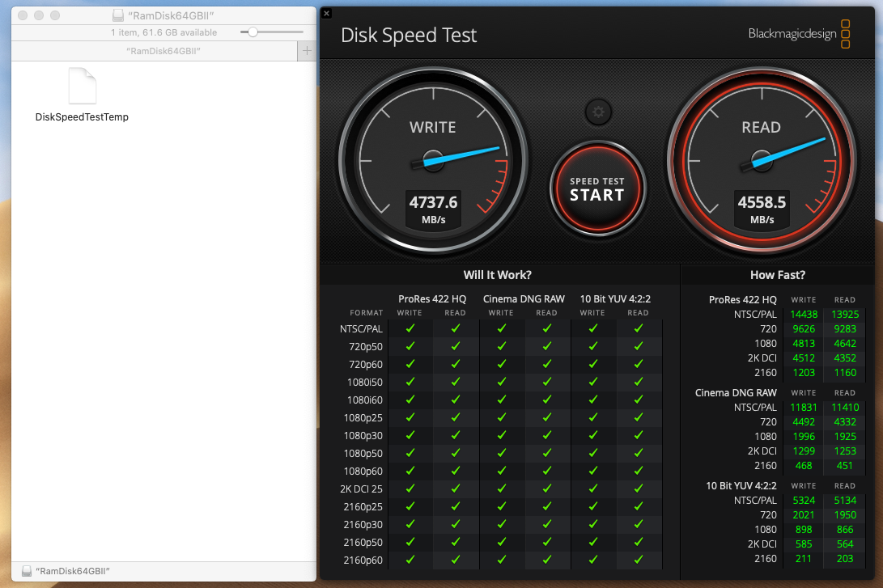This screenshot has height=588, width=883.
Task: Click Cinema DNG RAW write checkmark for 1080i50
Action: coord(501,382)
